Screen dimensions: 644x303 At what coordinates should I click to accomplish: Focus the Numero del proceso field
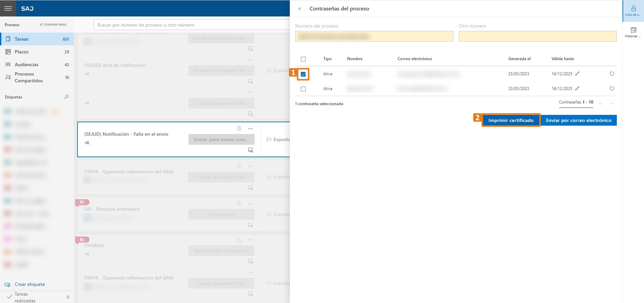pos(374,36)
